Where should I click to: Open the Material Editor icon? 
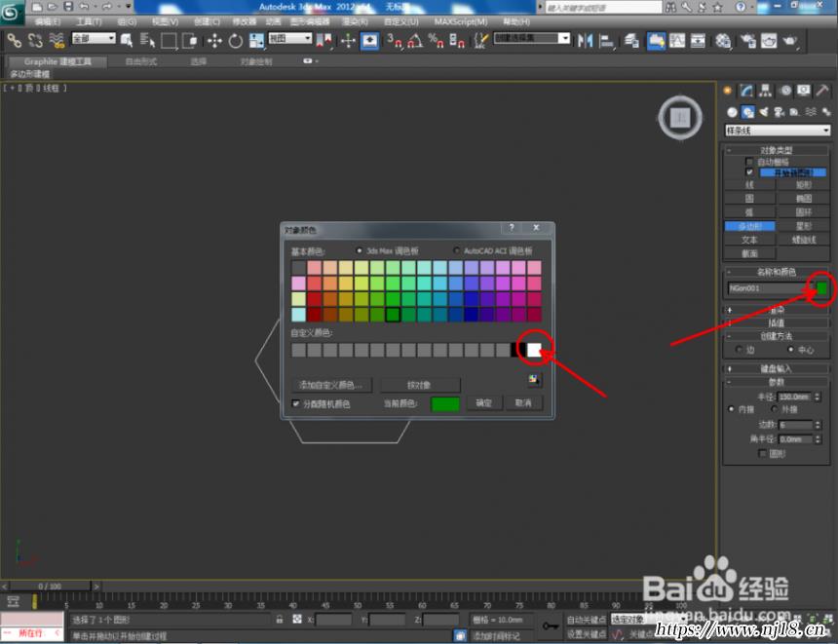click(723, 41)
